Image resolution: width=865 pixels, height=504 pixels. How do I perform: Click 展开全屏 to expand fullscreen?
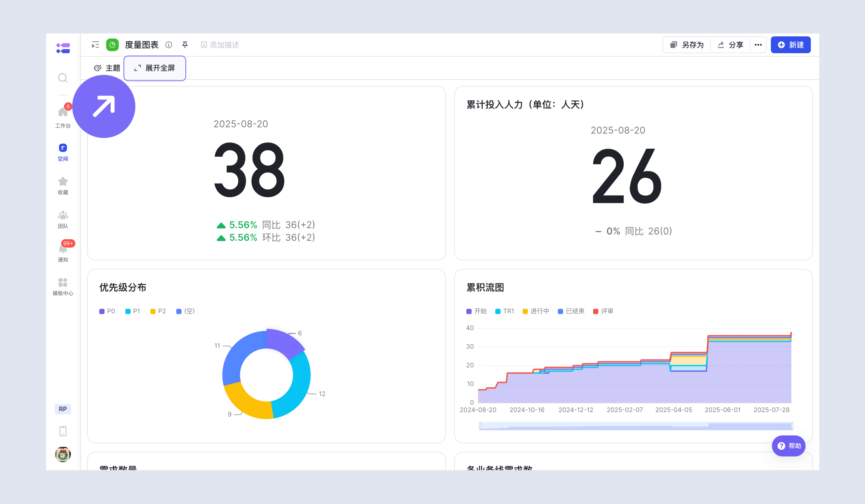pyautogui.click(x=155, y=68)
